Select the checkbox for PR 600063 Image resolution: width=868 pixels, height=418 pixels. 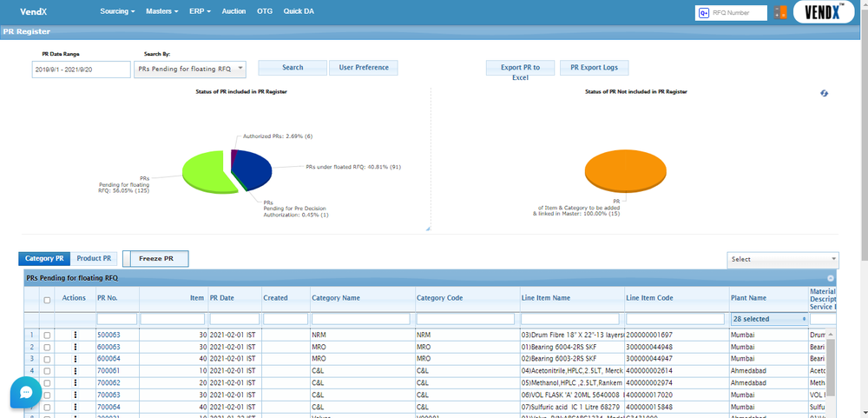(x=47, y=348)
